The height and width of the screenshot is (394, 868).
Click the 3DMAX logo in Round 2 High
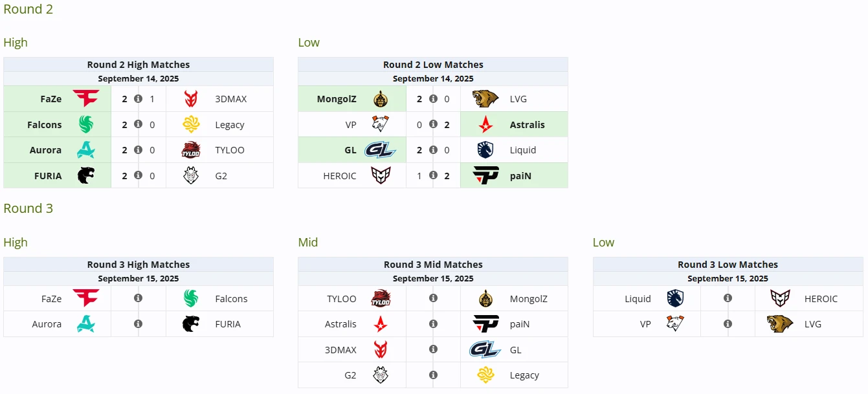point(191,99)
